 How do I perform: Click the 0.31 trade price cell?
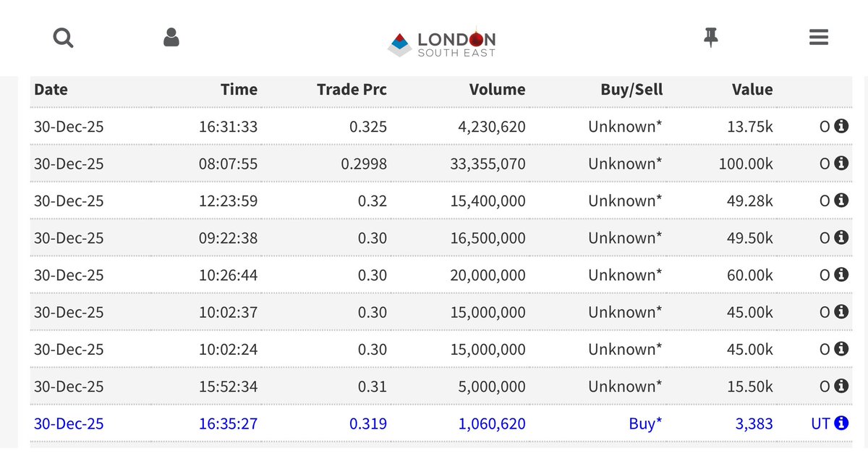point(373,386)
